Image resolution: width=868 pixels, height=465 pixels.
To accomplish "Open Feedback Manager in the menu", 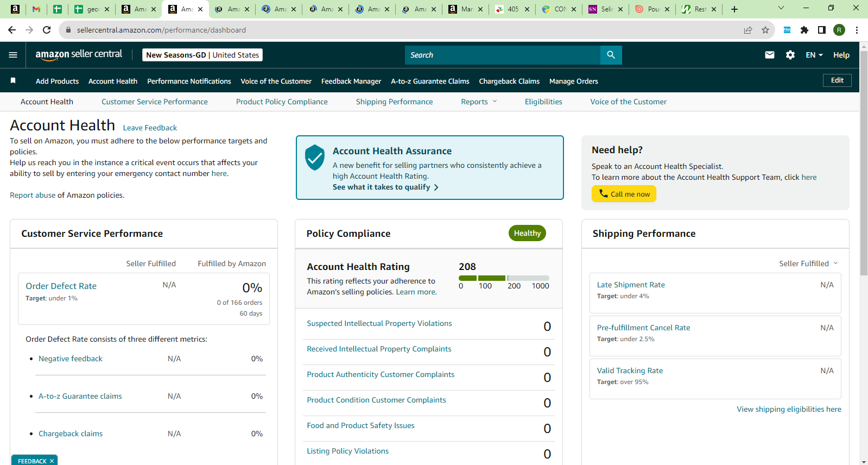I will (x=351, y=81).
